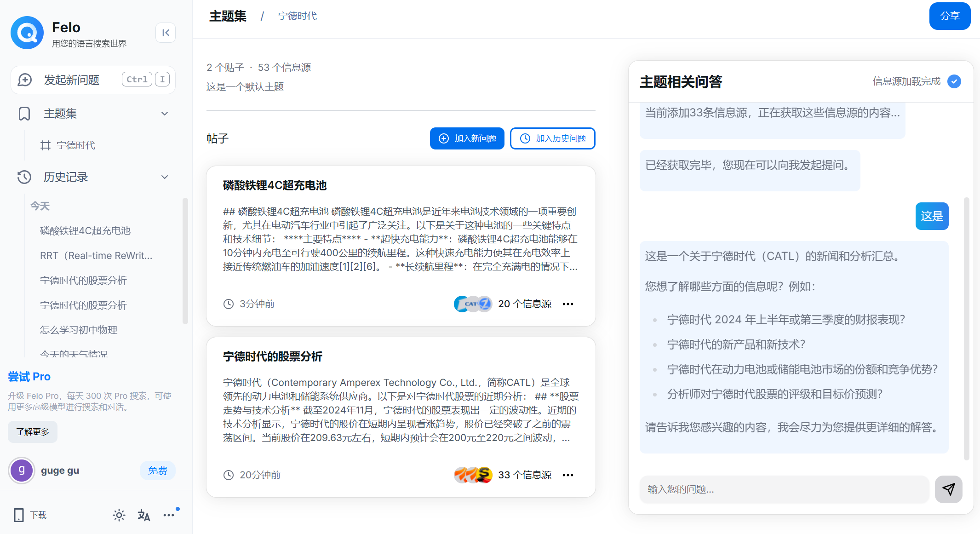Collapse the 历史记录 section chevron
The height and width of the screenshot is (534, 980).
(165, 177)
